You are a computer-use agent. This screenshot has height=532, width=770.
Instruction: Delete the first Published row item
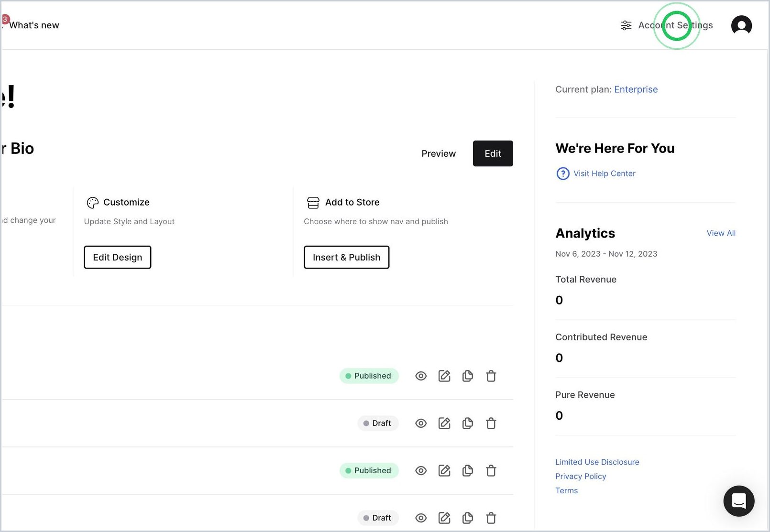[x=491, y=376]
